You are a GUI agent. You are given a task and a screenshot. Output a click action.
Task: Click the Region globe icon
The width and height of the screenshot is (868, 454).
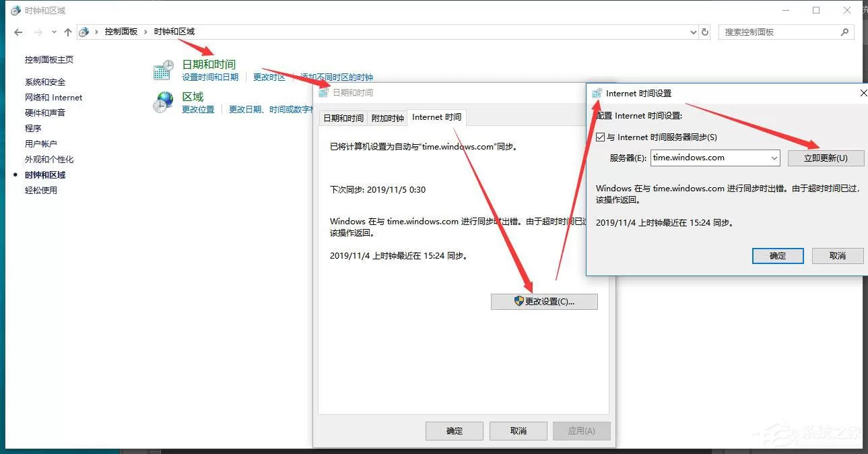click(164, 102)
